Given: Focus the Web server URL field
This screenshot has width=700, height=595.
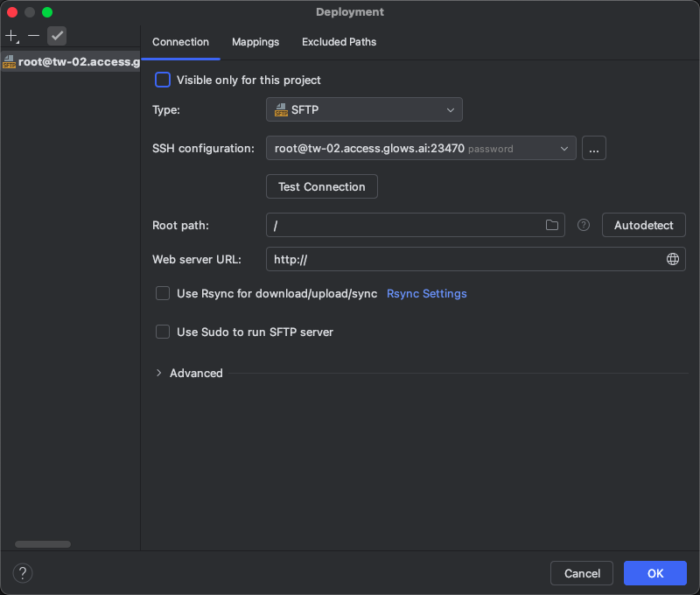Looking at the screenshot, I should 476,259.
